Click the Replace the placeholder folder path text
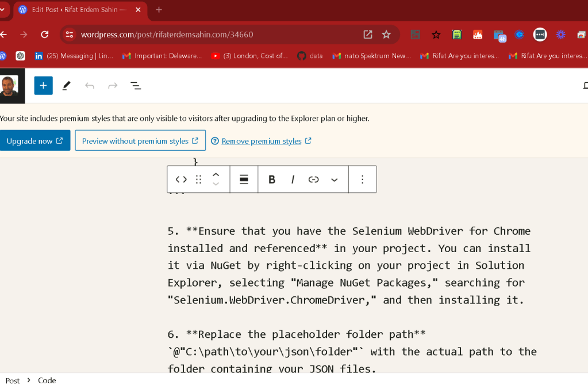 pos(312,334)
